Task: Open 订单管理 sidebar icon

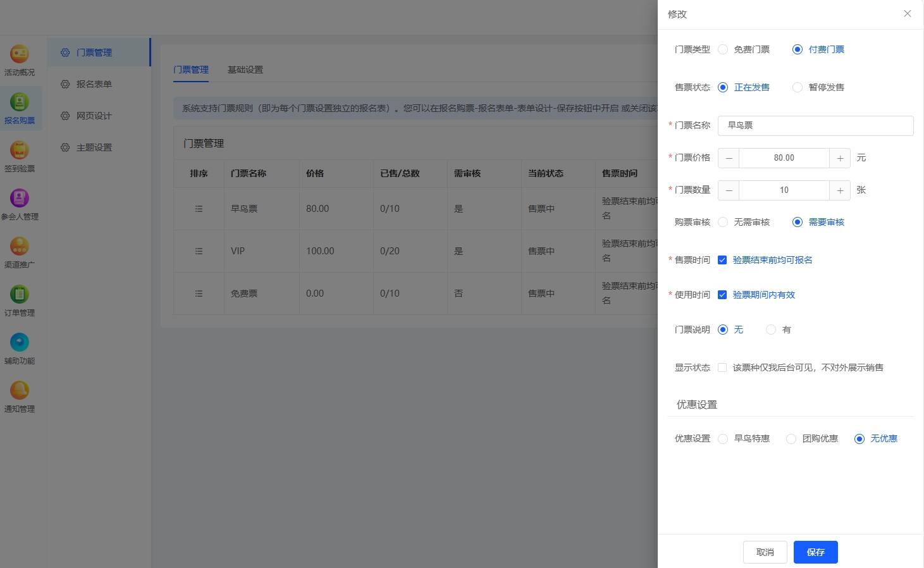Action: click(x=20, y=294)
